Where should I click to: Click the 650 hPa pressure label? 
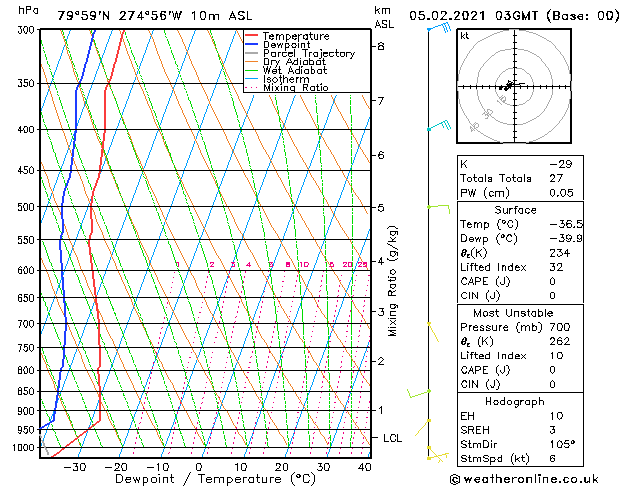tap(28, 298)
